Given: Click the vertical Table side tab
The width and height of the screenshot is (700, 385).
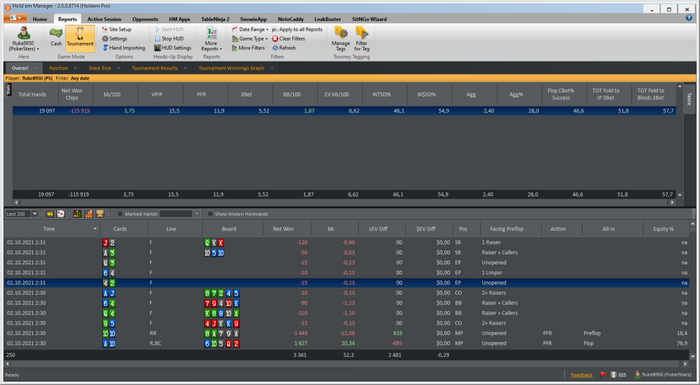Looking at the screenshot, I should pyautogui.click(x=688, y=99).
